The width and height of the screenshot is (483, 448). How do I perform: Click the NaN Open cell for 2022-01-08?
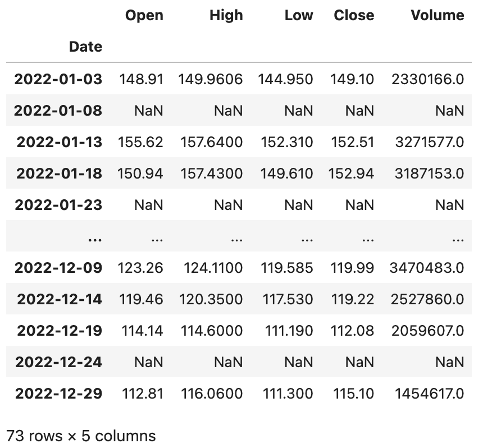(x=149, y=111)
